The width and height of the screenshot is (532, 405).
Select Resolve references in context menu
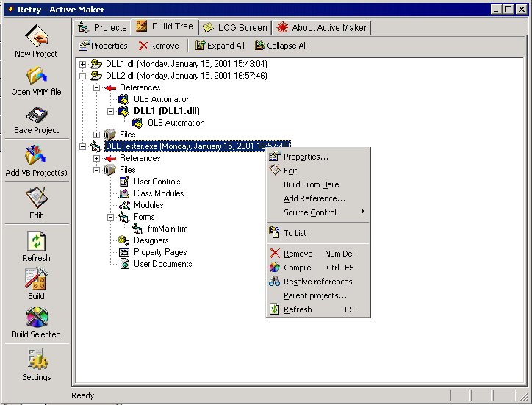(317, 282)
